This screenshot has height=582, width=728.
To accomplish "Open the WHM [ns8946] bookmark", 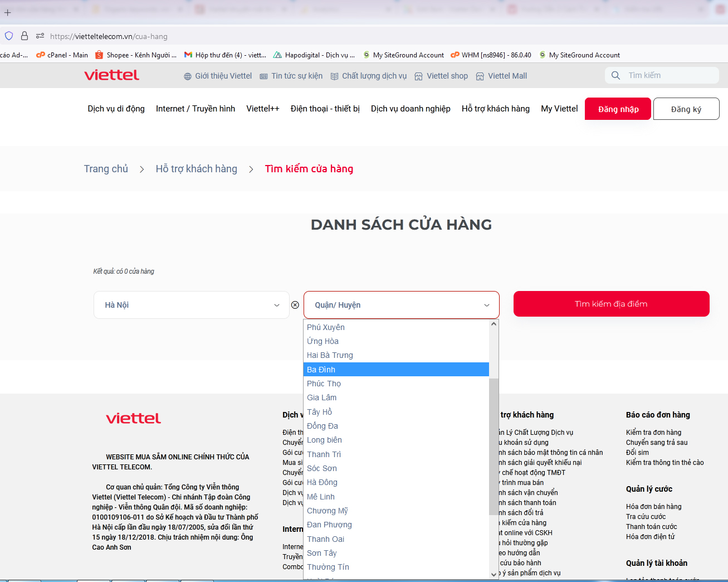I will click(x=491, y=55).
